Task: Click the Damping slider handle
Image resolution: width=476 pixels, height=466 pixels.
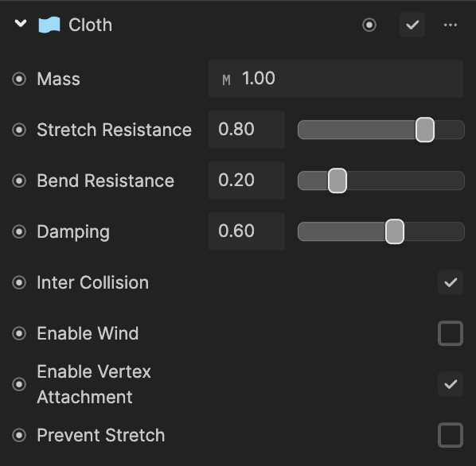Action: click(x=395, y=231)
